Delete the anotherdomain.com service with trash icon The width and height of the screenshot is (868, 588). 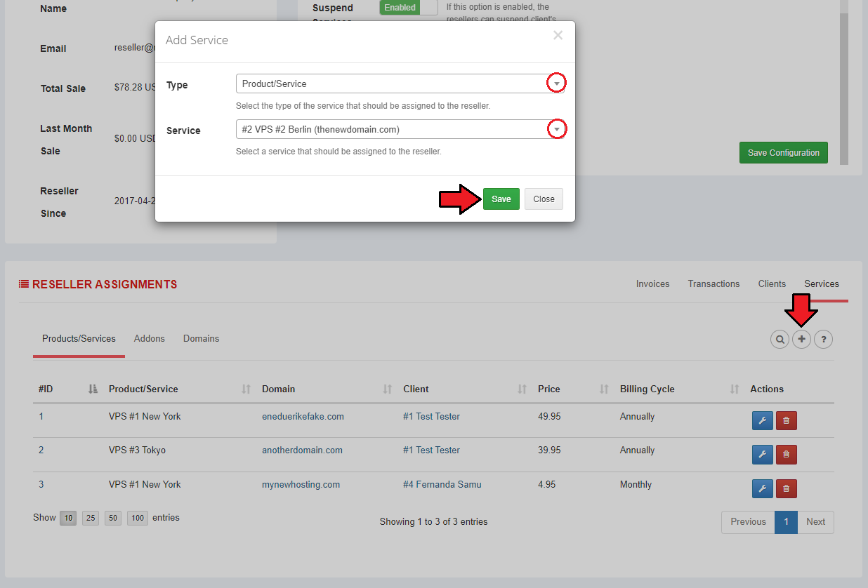point(786,455)
